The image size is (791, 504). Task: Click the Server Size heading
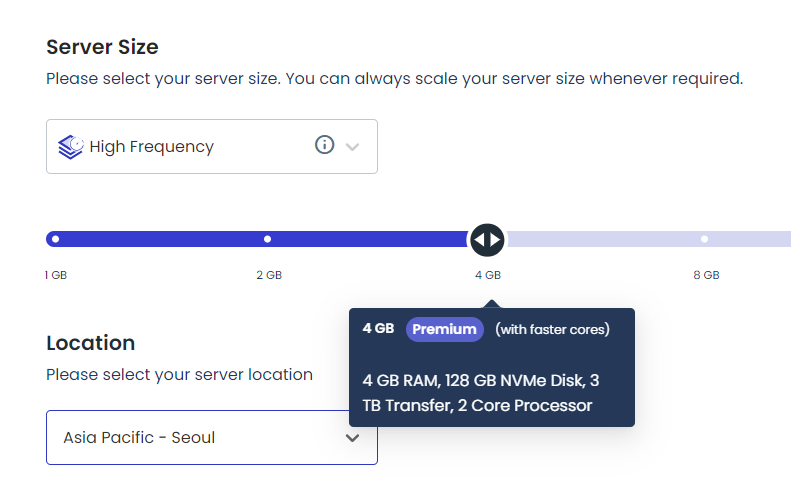(102, 47)
